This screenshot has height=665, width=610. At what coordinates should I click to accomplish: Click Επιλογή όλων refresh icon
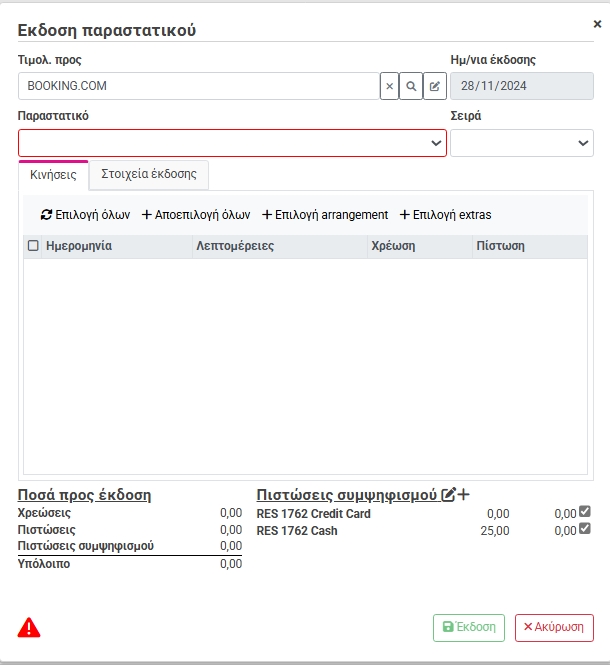tap(46, 215)
